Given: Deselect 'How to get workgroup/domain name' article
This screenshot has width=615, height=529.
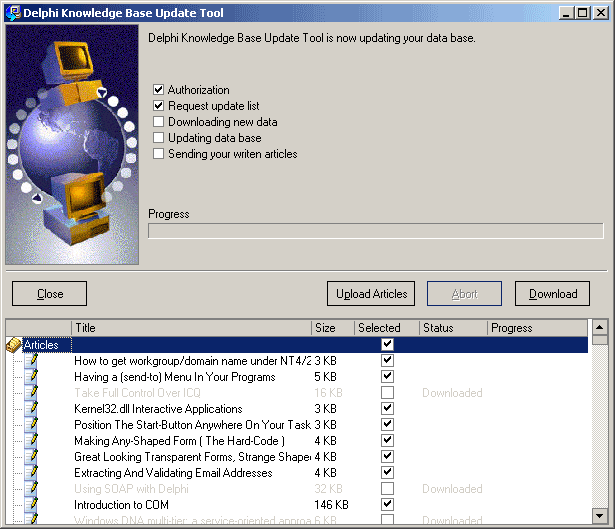Looking at the screenshot, I should point(388,360).
